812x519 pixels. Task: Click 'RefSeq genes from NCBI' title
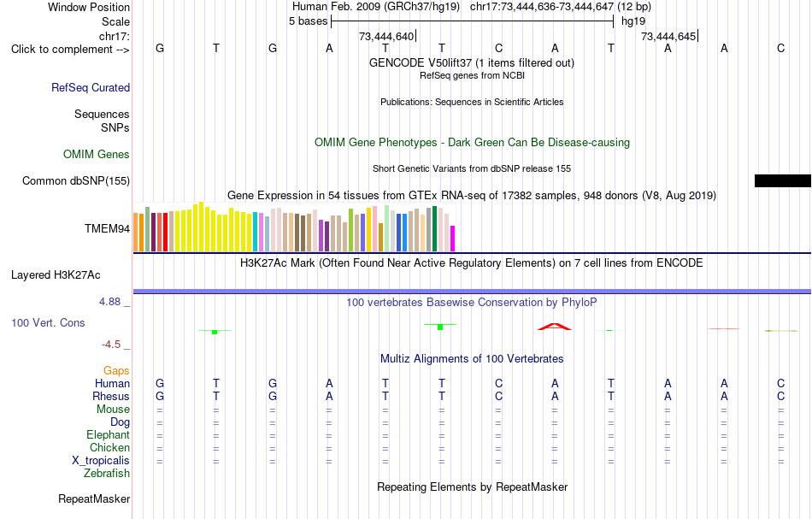472,75
